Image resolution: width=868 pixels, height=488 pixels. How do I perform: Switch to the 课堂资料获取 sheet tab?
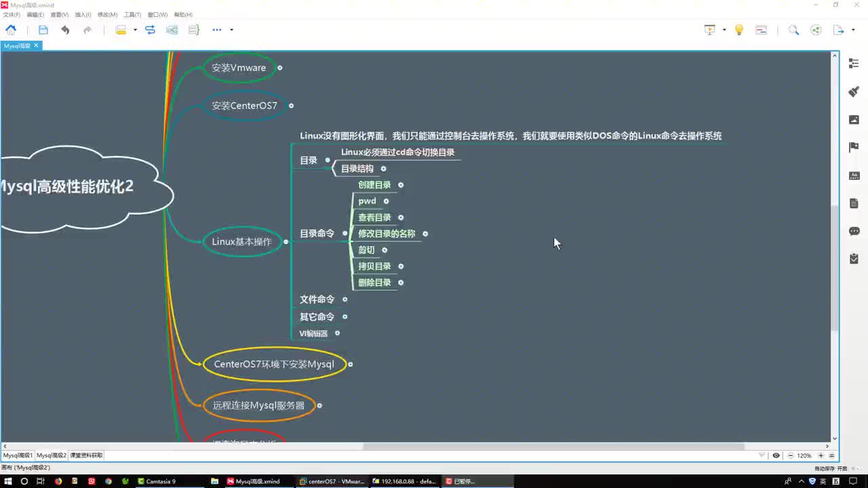pos(86,455)
